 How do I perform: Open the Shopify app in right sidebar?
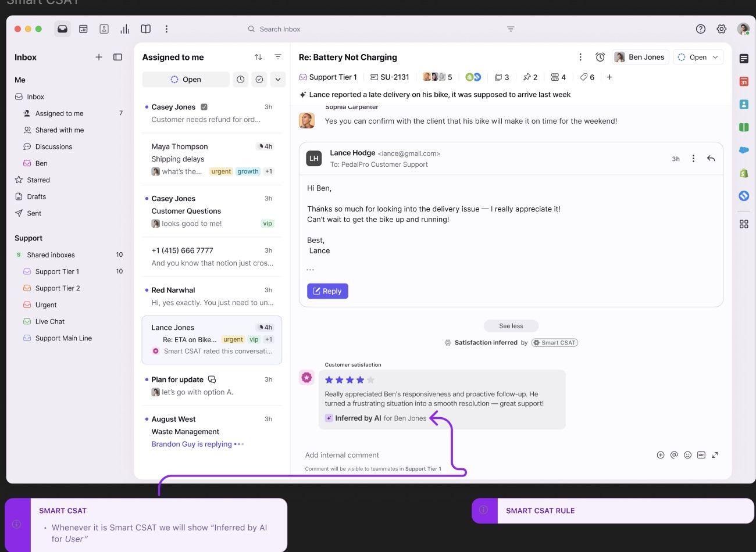click(x=744, y=173)
